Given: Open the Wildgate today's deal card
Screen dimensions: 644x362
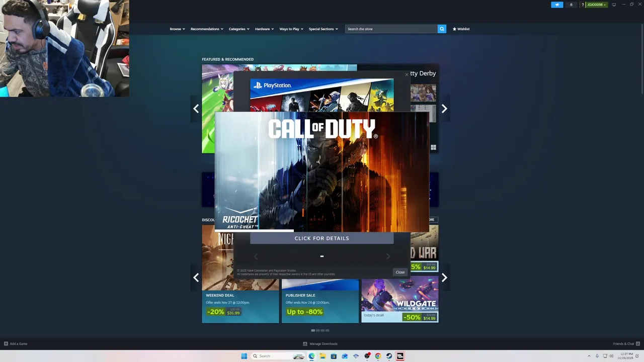Looking at the screenshot, I should pyautogui.click(x=399, y=300).
